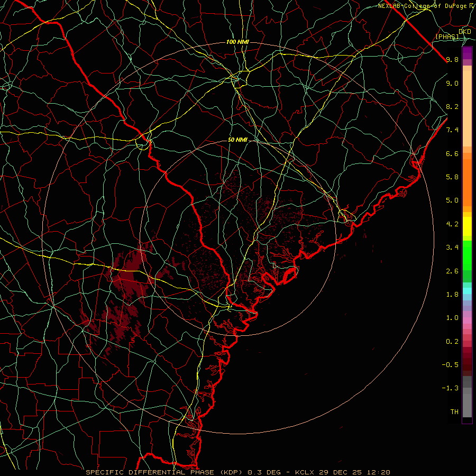This screenshot has height=476, width=476.
Task: Click the 5.0 scale value
Action: tap(452, 200)
